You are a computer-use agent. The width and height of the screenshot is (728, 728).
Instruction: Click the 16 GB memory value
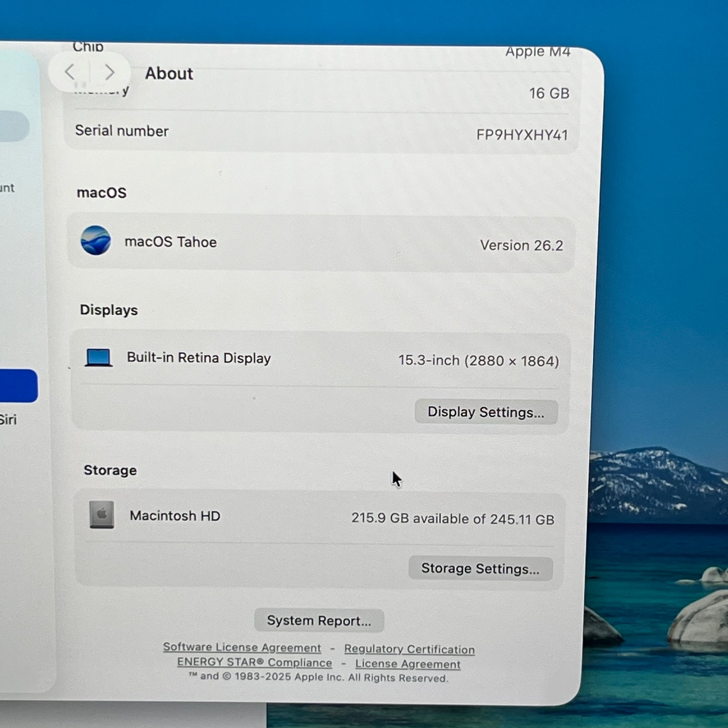tap(549, 93)
